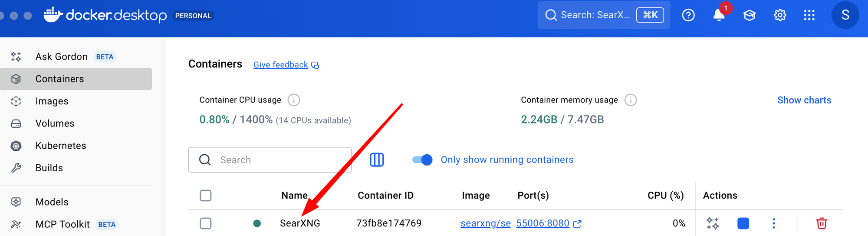868x236 pixels.
Task: Open Volumes in the sidebar
Action: 55,123
